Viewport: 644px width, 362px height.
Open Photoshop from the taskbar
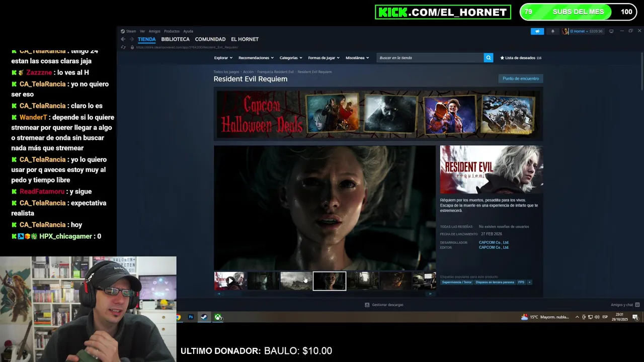(191, 317)
